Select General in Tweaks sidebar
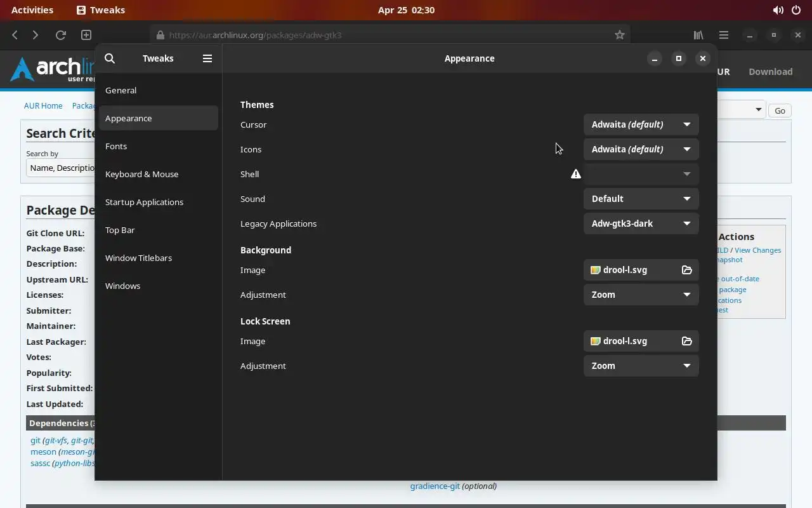This screenshot has height=508, width=812. 159,90
